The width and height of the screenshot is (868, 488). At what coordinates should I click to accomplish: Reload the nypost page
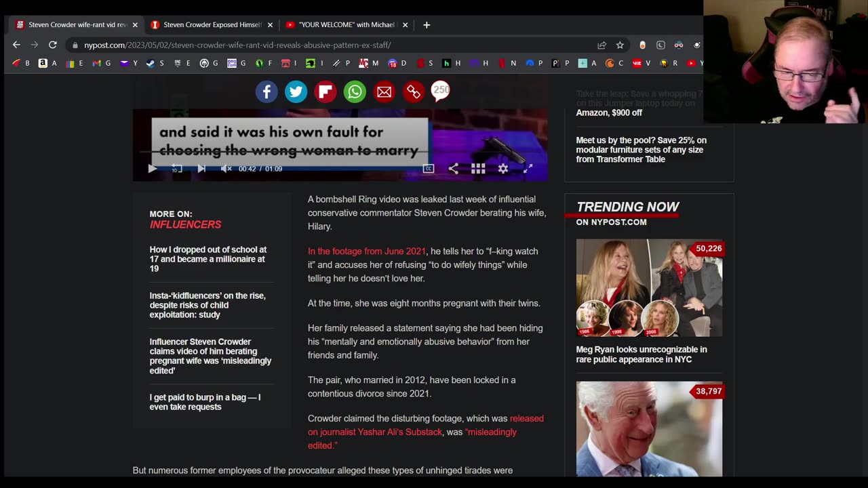point(52,45)
